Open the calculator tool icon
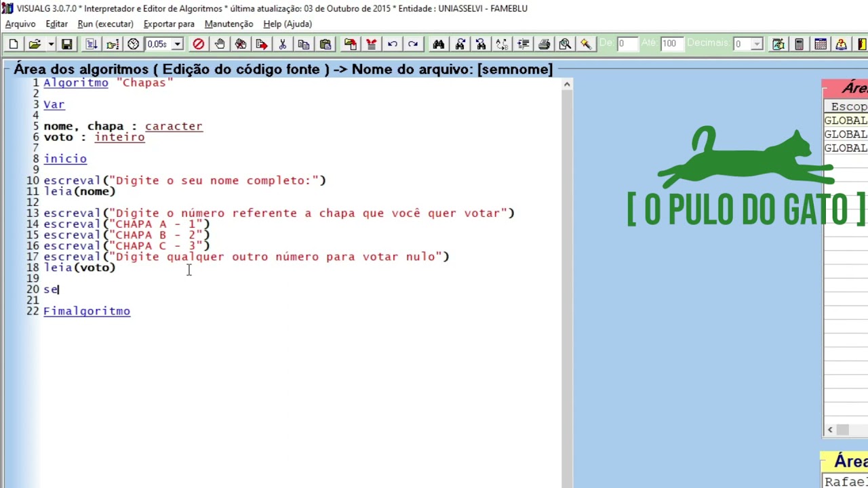 tap(800, 44)
